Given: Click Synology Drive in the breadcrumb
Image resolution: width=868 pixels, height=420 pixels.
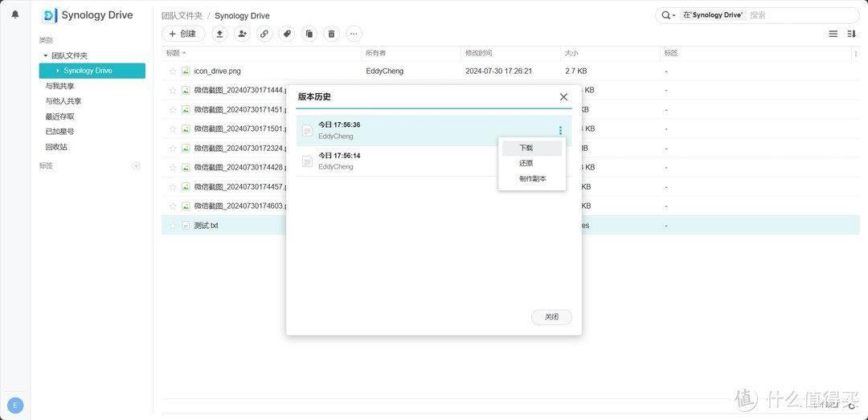Looking at the screenshot, I should point(242,15).
